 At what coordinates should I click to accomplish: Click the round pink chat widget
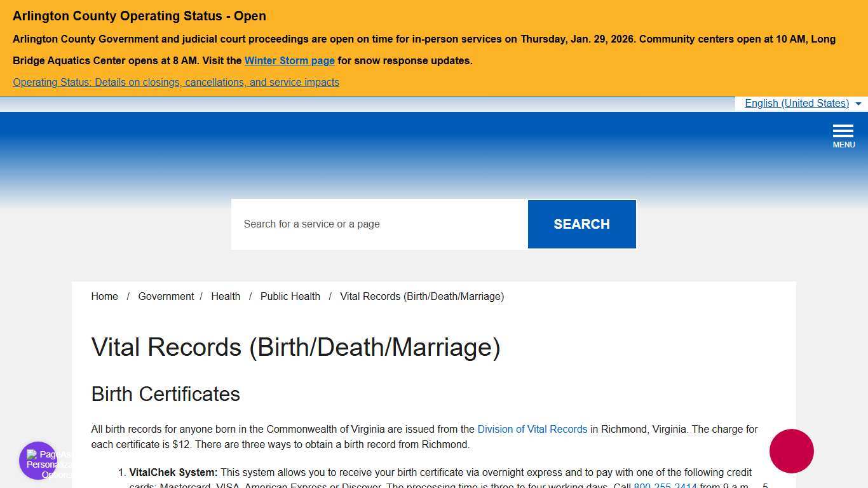[x=791, y=451]
